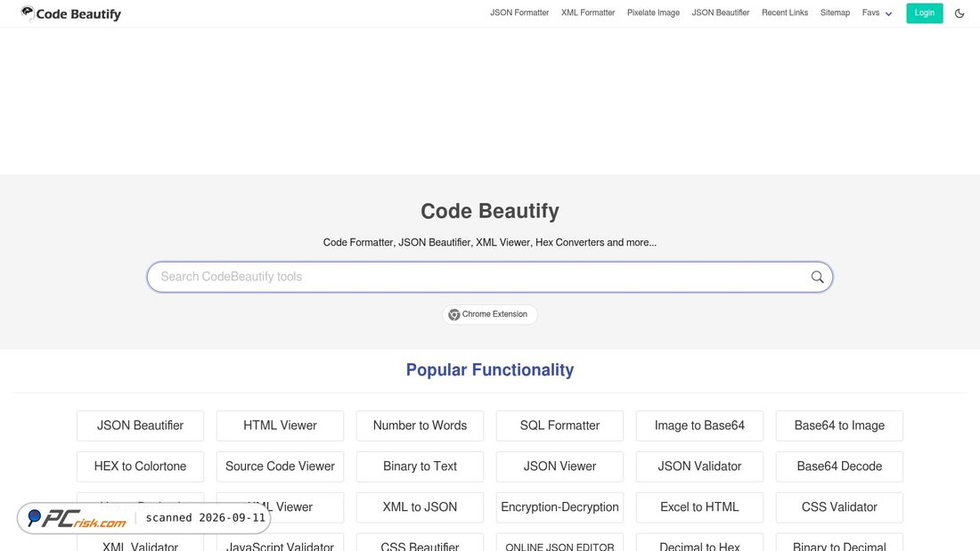Focus the Search CodeBeautify tools field
980x551 pixels.
(x=490, y=277)
